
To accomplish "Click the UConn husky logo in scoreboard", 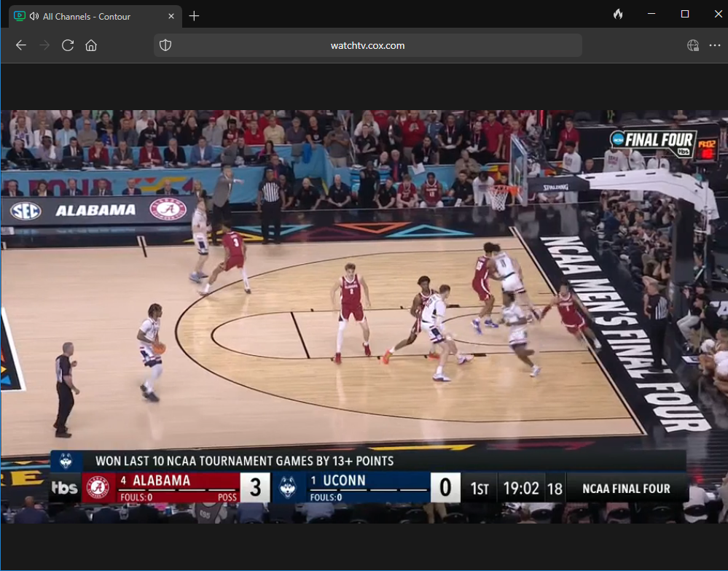I will pos(287,487).
